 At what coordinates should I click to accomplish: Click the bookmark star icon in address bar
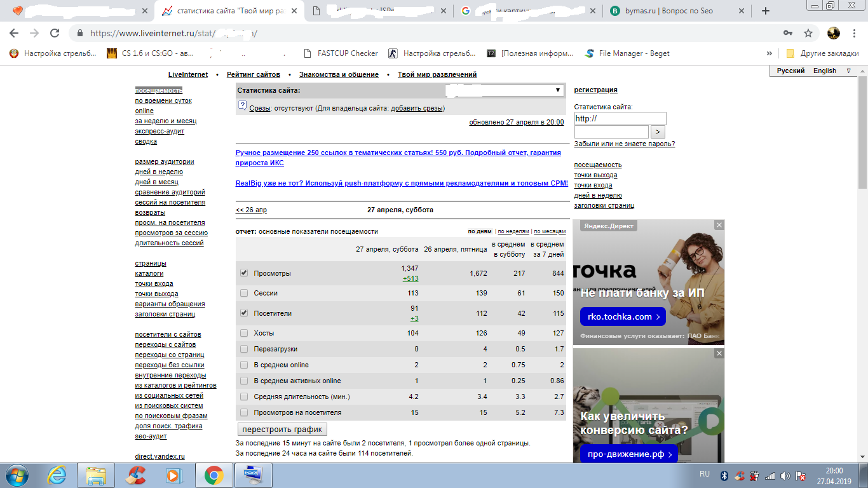click(x=808, y=33)
